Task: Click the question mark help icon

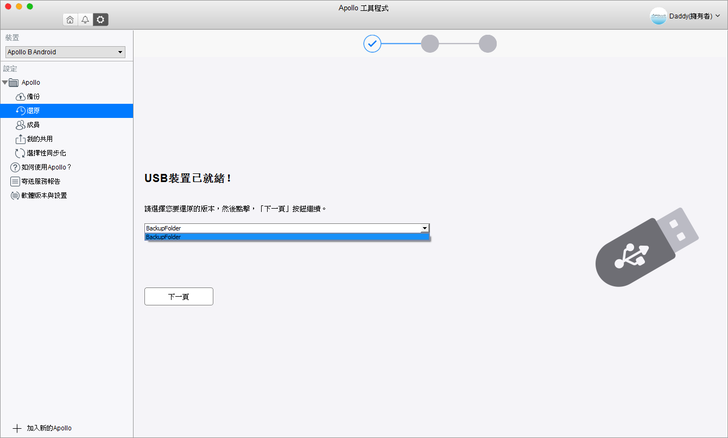Action: click(x=15, y=167)
